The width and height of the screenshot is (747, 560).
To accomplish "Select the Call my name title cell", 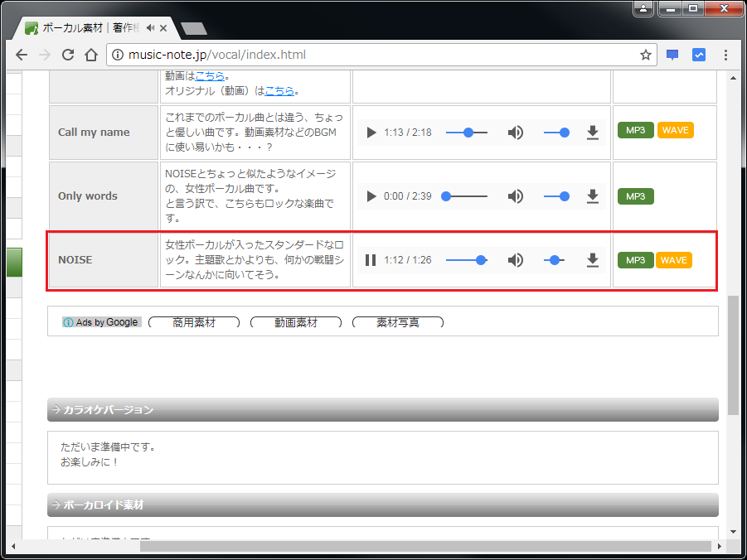I will tap(104, 133).
